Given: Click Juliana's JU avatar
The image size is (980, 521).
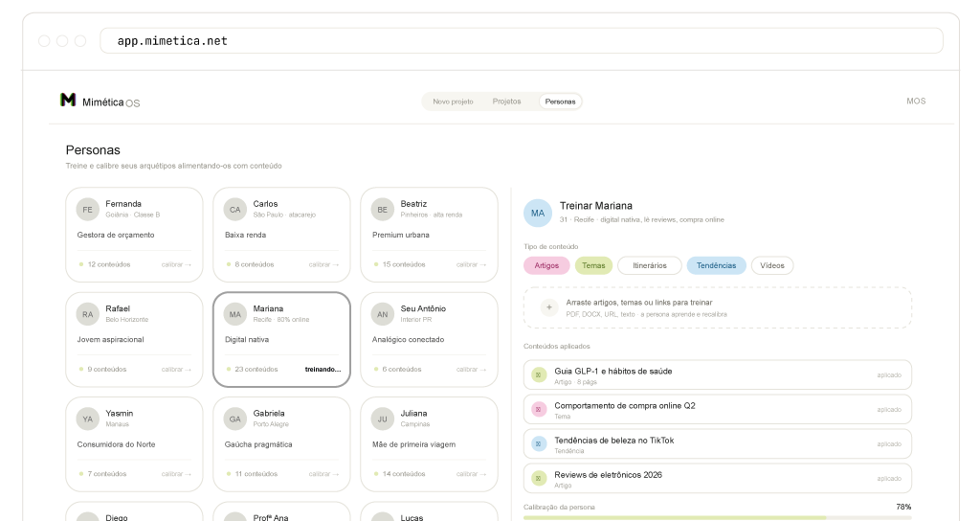Looking at the screenshot, I should [x=383, y=419].
